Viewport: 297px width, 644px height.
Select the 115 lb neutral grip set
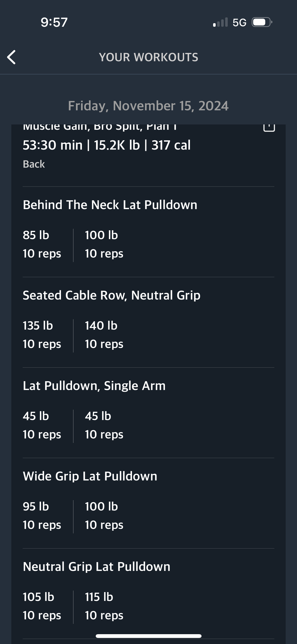click(104, 606)
